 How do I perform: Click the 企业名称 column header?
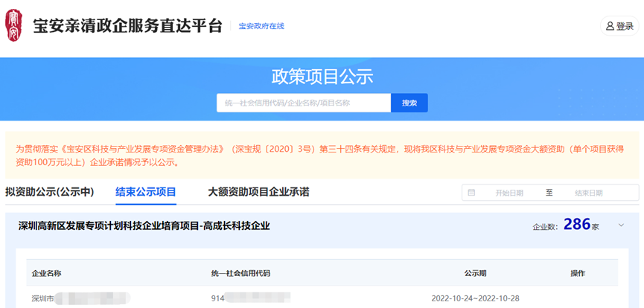click(x=46, y=273)
